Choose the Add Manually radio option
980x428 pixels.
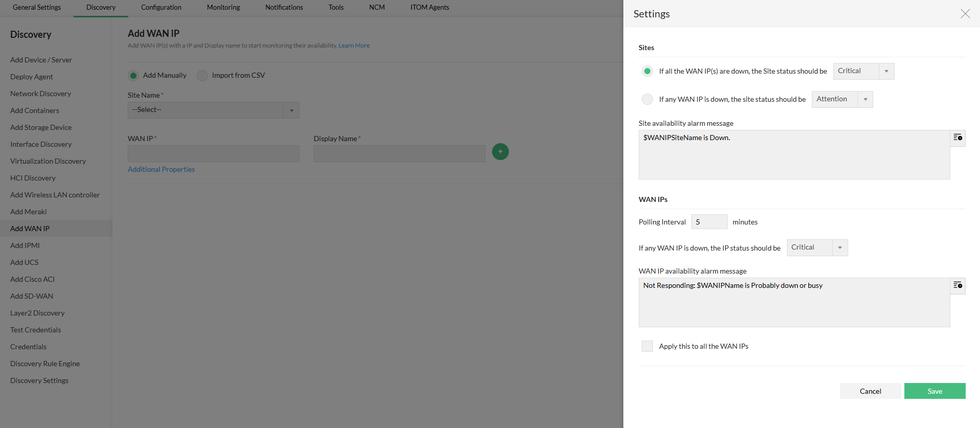[133, 76]
